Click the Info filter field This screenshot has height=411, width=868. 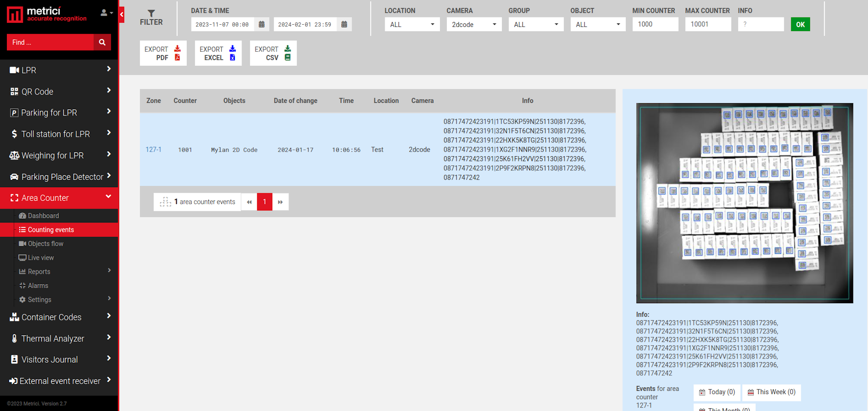(761, 24)
